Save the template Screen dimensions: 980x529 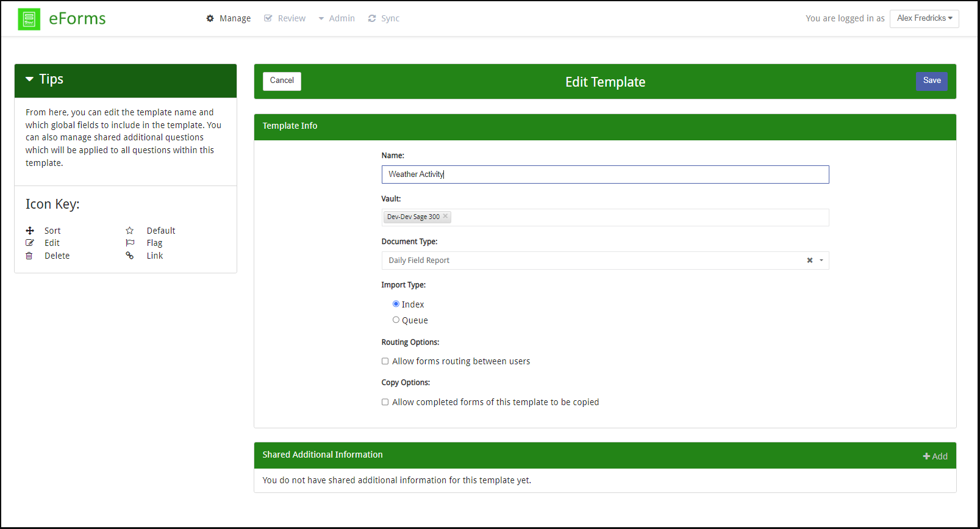tap(931, 81)
